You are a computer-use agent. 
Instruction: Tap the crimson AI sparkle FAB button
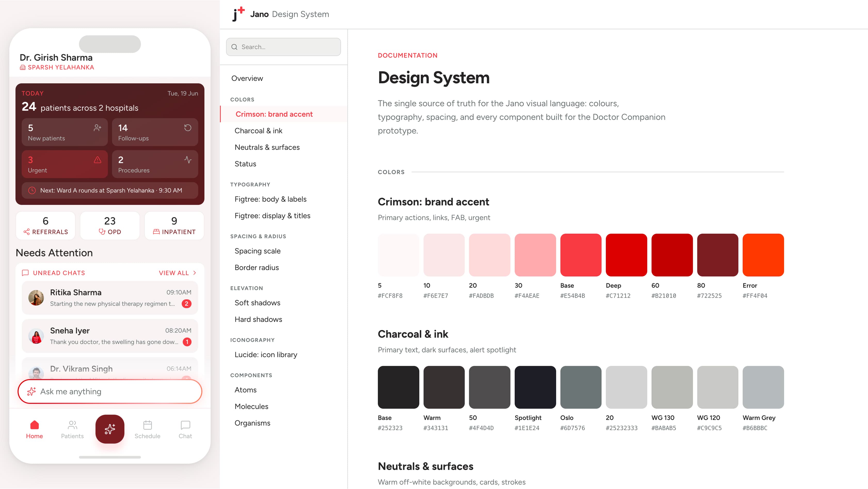(x=110, y=429)
